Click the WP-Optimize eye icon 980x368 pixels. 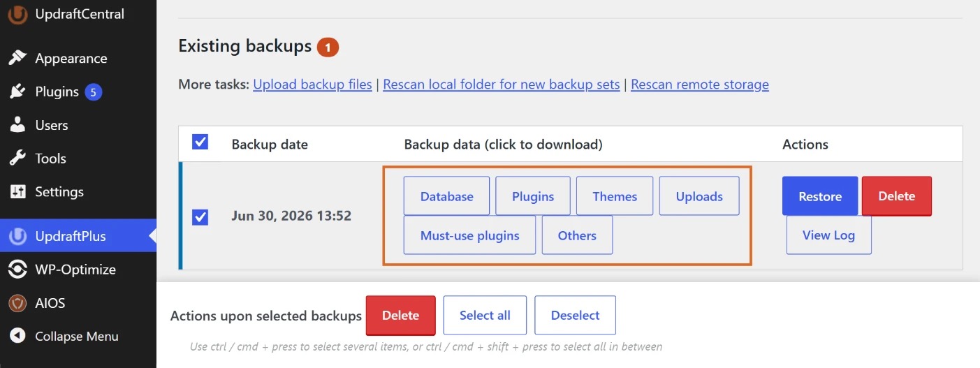point(17,269)
